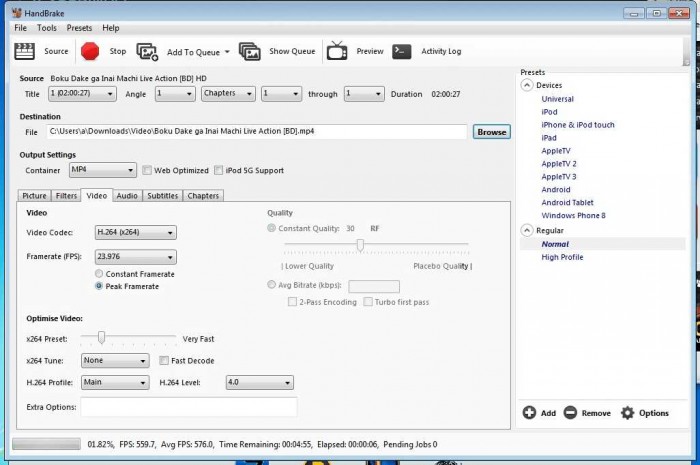The width and height of the screenshot is (700, 465).
Task: Click the x264 Preset slider handle
Action: (x=101, y=337)
